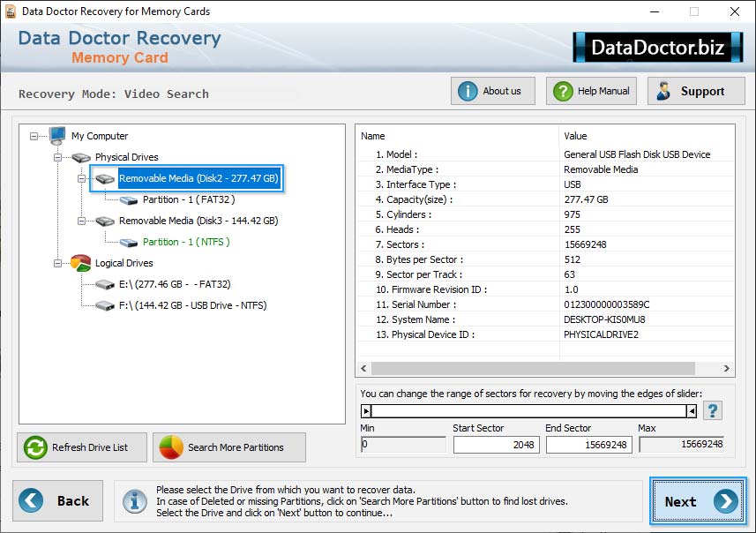The width and height of the screenshot is (756, 533).
Task: Click the serial number value 012300000003589C
Action: [607, 304]
